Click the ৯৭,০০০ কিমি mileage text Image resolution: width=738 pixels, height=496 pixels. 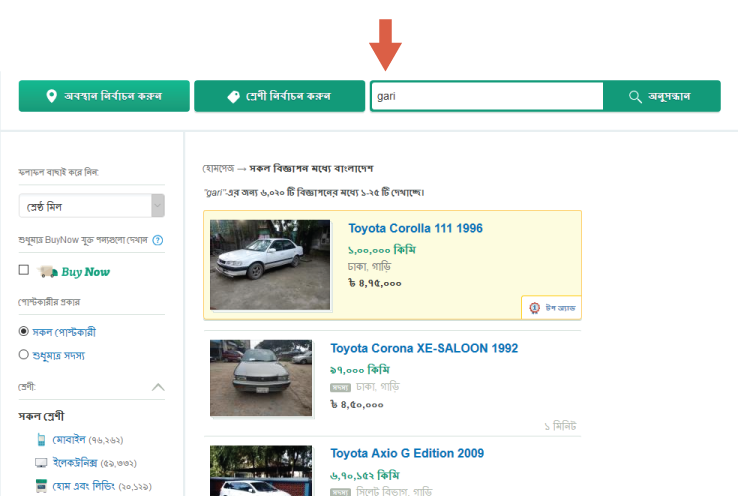[x=360, y=370]
